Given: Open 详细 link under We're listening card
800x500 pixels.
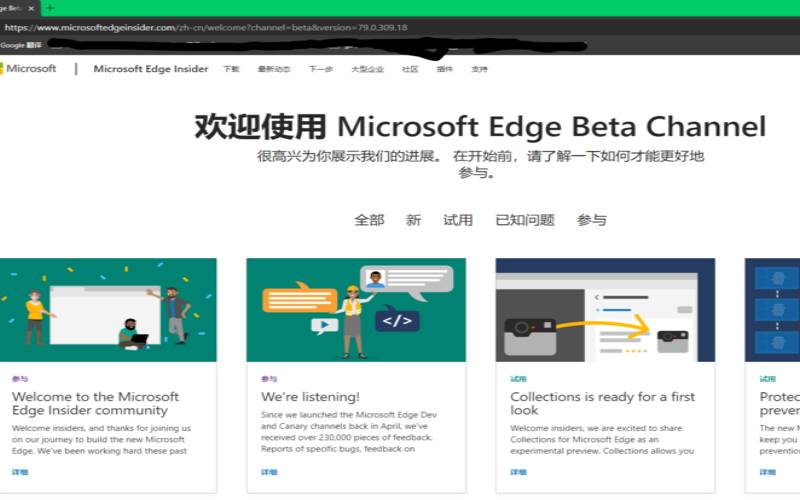Looking at the screenshot, I should (x=269, y=472).
